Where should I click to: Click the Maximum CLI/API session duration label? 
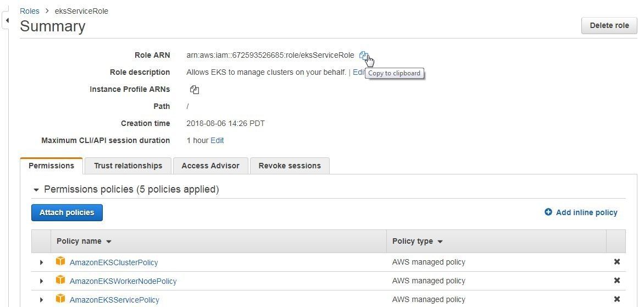click(106, 140)
